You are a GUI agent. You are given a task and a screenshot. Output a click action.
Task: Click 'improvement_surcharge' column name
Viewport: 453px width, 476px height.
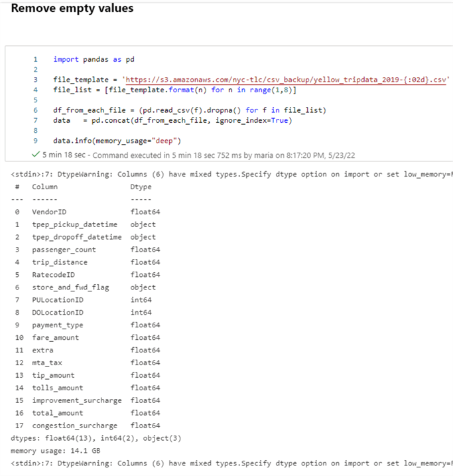[77, 401]
